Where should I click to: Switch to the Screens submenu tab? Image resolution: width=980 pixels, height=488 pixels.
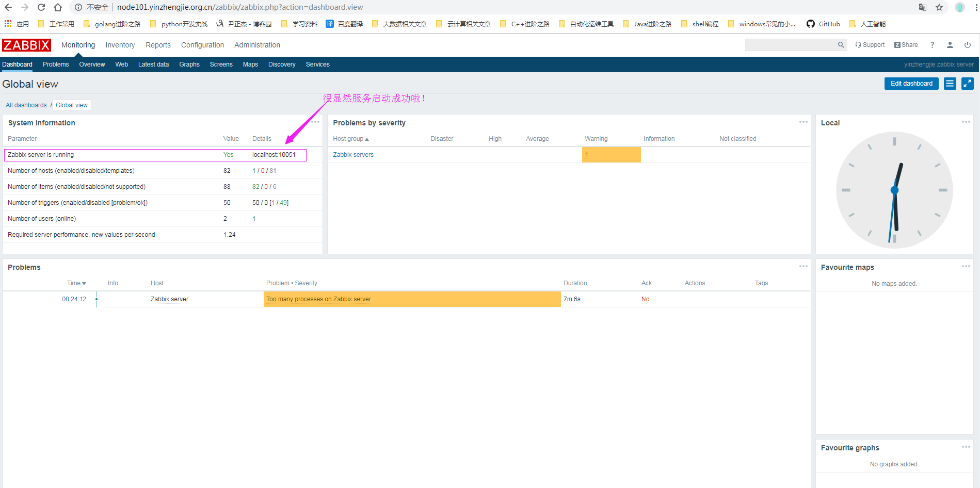point(221,64)
